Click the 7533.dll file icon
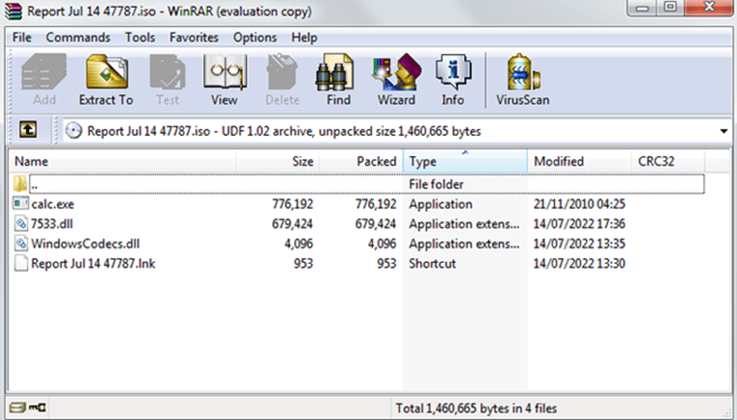The width and height of the screenshot is (737, 420). [21, 223]
